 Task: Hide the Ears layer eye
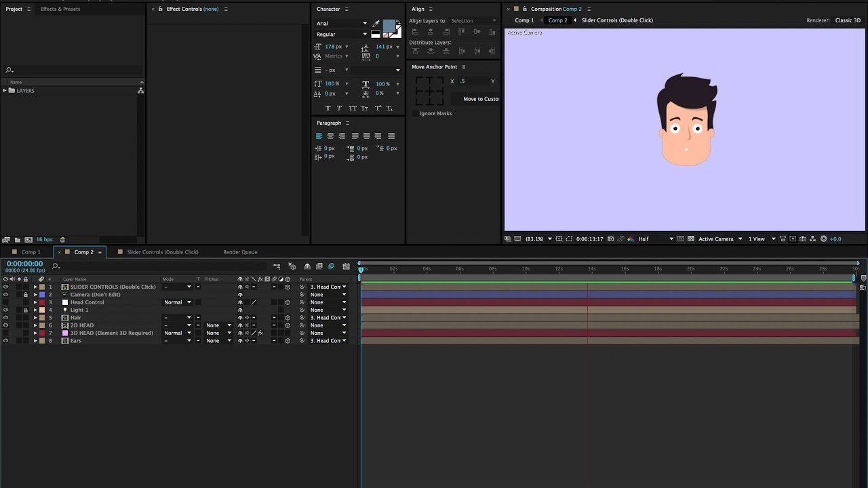pos(5,340)
